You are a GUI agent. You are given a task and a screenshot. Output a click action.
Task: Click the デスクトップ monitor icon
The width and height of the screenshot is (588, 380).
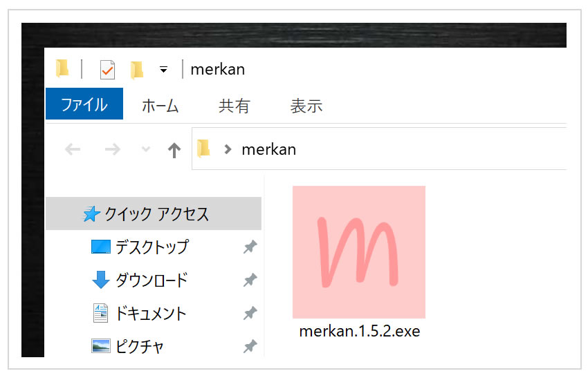[101, 247]
